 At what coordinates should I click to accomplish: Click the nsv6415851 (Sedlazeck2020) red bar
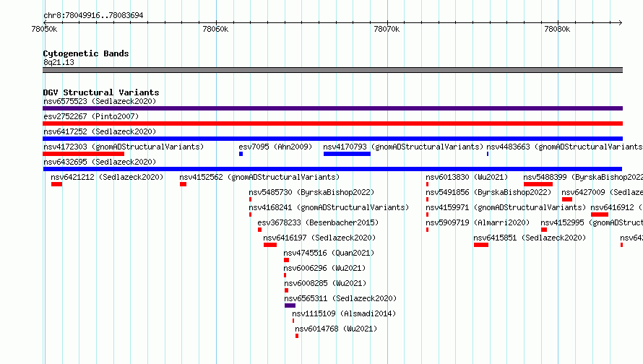481,245
